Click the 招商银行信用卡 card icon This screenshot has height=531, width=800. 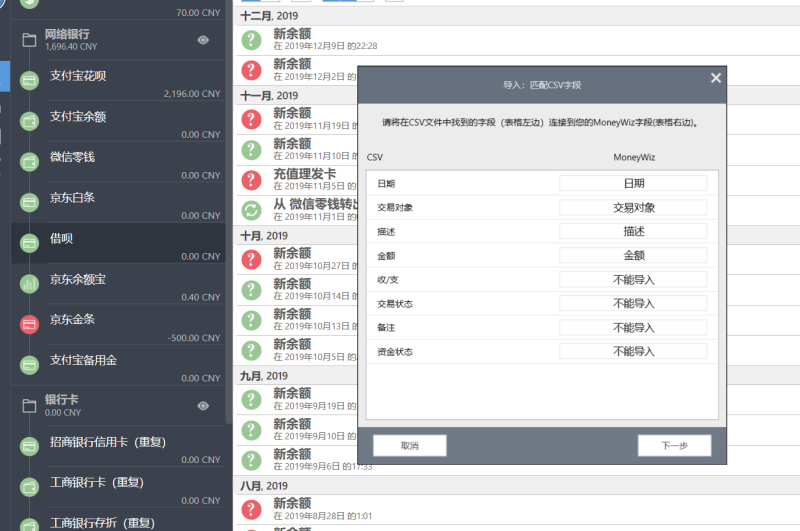tap(29, 447)
